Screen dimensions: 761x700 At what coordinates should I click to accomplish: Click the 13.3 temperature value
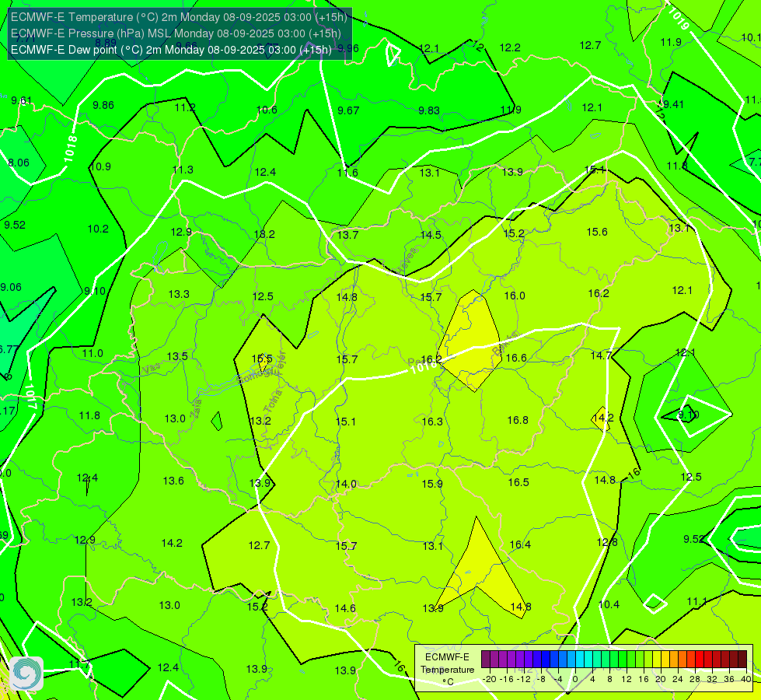pyautogui.click(x=179, y=294)
